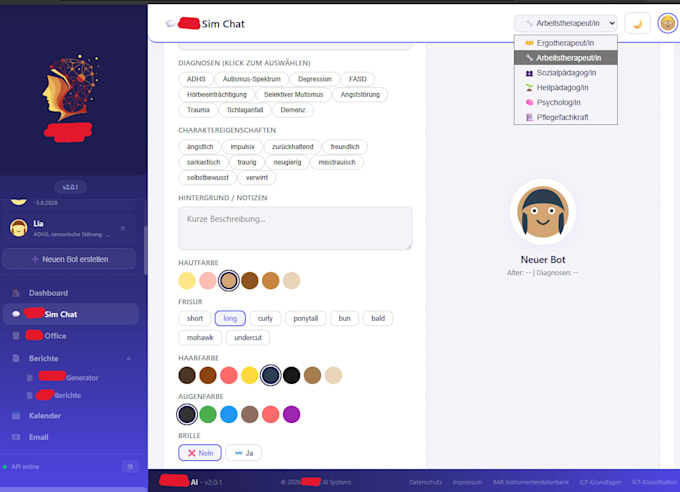Click the Kalender sidebar icon
This screenshot has width=680, height=492.
coord(16,416)
